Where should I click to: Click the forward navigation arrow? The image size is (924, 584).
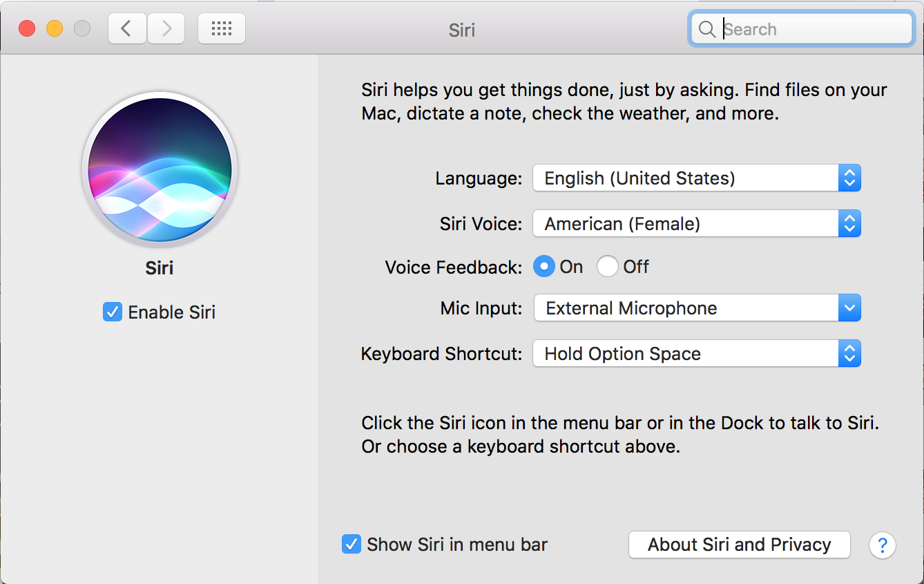click(166, 28)
